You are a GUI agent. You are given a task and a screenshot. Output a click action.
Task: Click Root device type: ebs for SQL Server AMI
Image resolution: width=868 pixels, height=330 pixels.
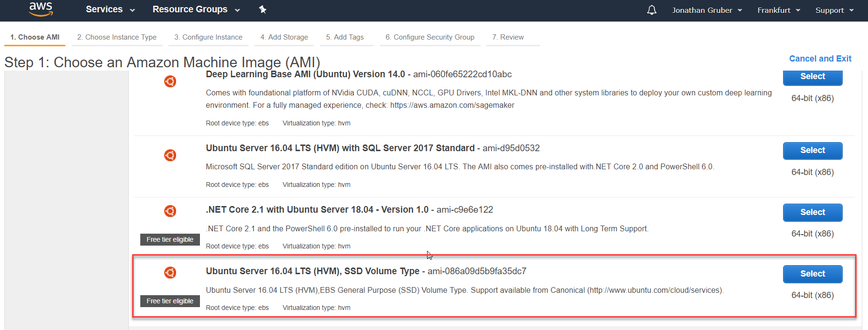[237, 185]
